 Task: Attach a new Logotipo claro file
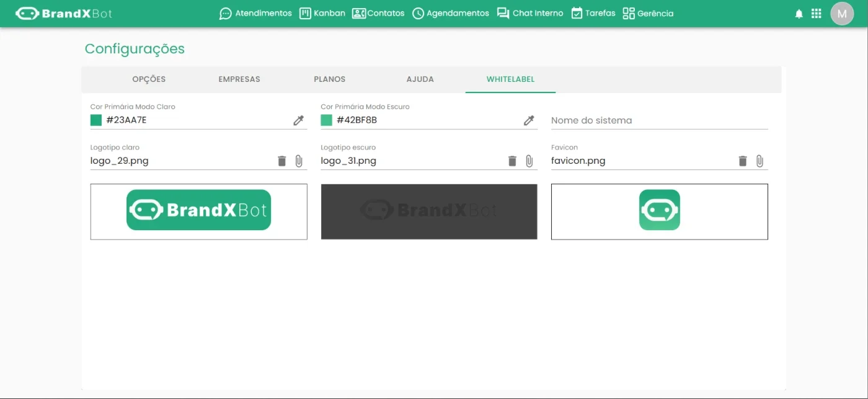point(299,161)
